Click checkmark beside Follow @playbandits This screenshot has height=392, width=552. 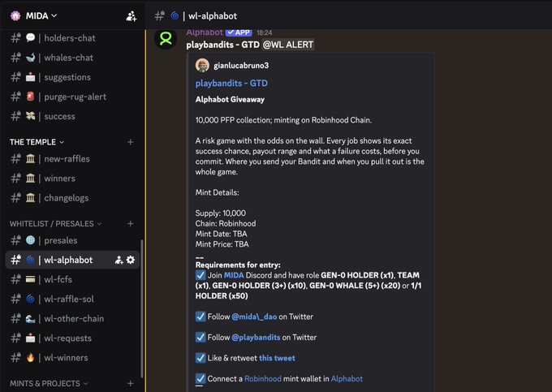pos(201,337)
